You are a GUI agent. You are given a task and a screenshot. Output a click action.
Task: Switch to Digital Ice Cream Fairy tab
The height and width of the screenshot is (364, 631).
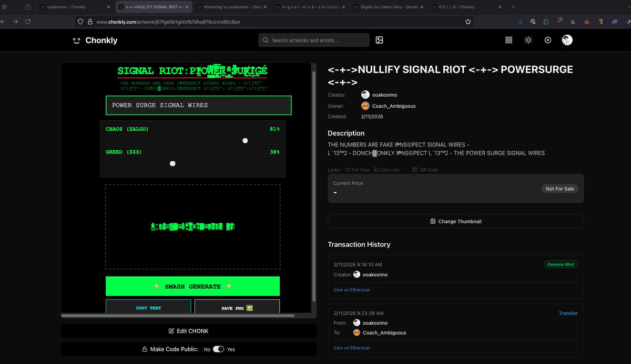tap(387, 7)
